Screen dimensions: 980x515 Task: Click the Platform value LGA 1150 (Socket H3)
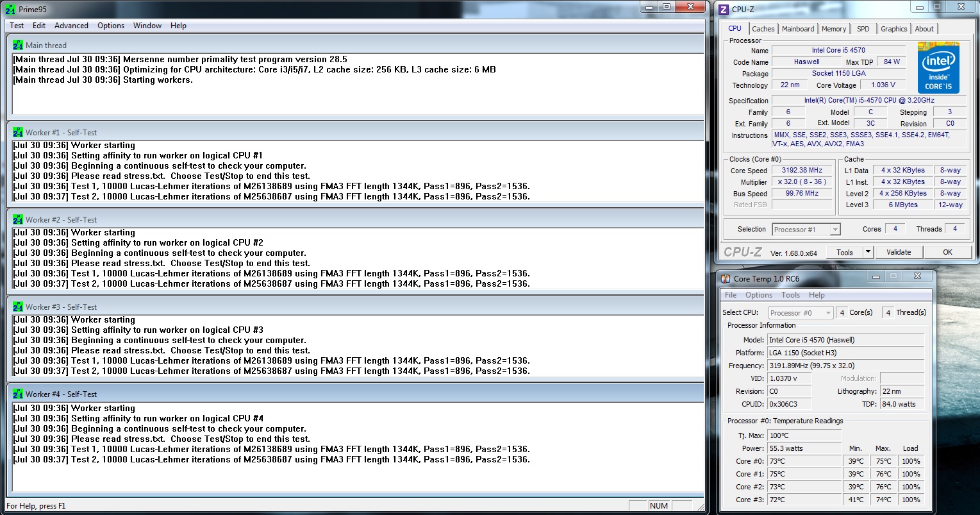coord(845,353)
